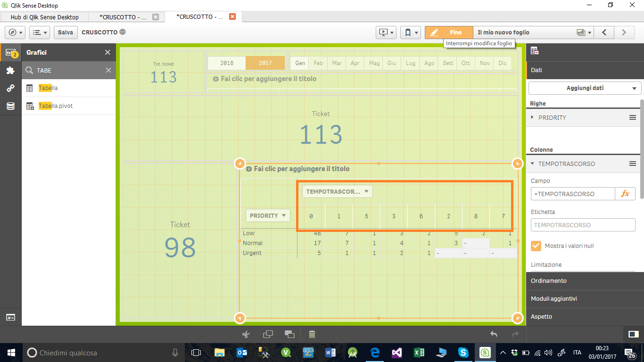Click the value 48 in the Low row
This screenshot has height=362, width=644.
click(317, 233)
